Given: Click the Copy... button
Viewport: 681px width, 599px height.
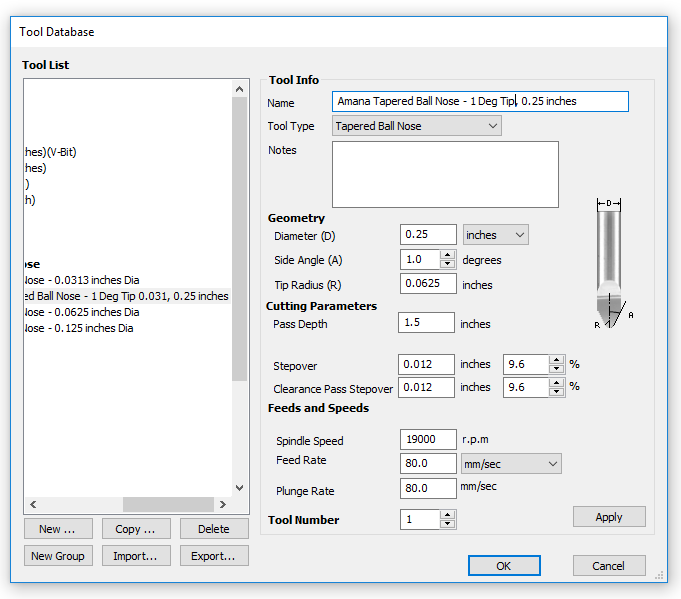Looking at the screenshot, I should (x=135, y=529).
